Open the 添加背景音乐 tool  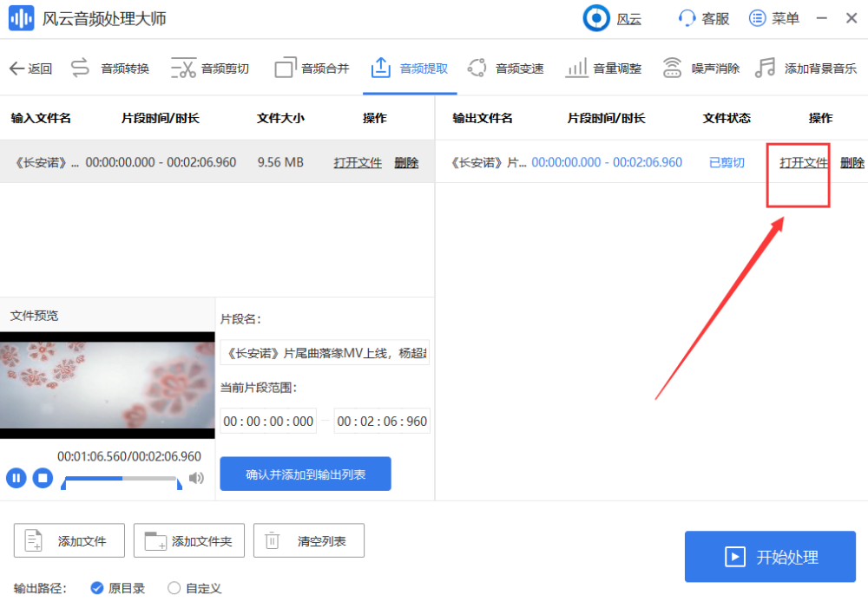click(806, 69)
